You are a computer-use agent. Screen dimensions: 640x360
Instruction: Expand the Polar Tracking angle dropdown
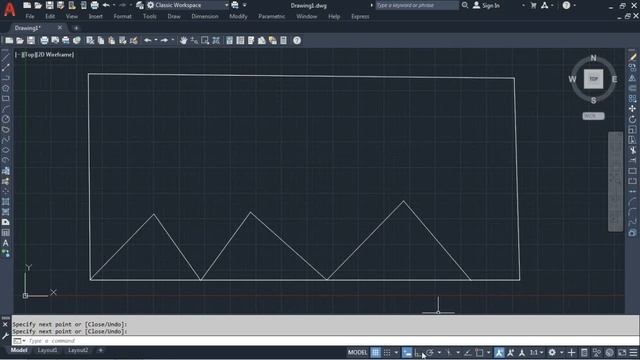pyautogui.click(x=439, y=353)
